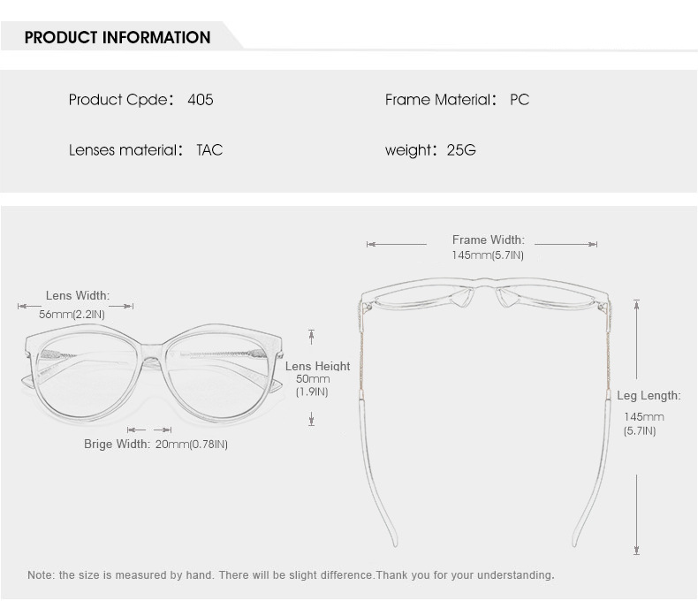Click the 56mm(2.2IN) measurement value
698x616 pixels.
(x=72, y=314)
